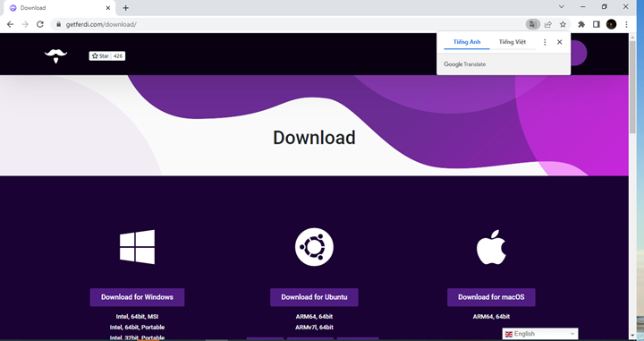Select the Download browser tab
Viewport: 644px width, 341px height.
pos(60,8)
